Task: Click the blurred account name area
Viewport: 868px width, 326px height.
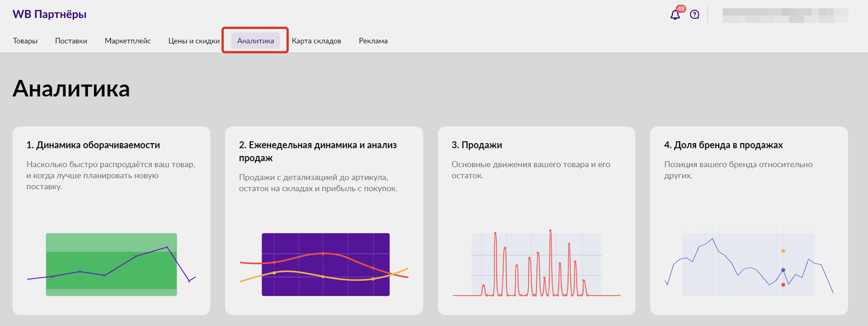Action: click(785, 15)
